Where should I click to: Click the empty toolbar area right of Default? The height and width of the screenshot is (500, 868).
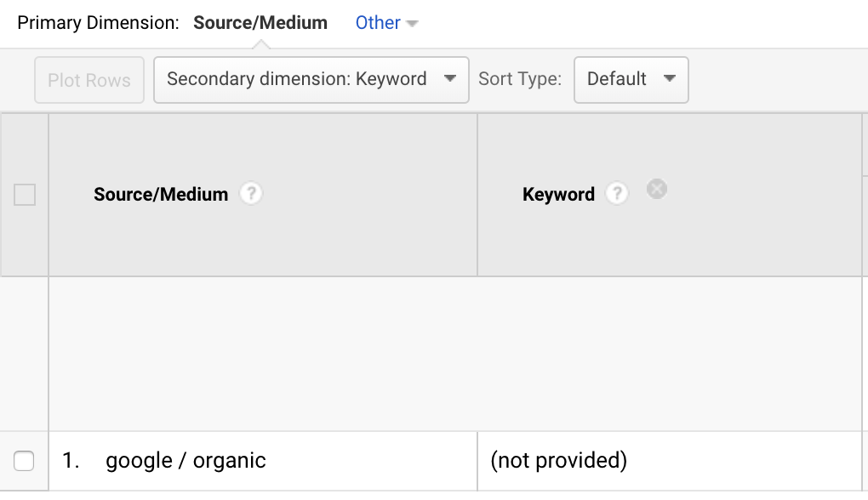tap(774, 80)
